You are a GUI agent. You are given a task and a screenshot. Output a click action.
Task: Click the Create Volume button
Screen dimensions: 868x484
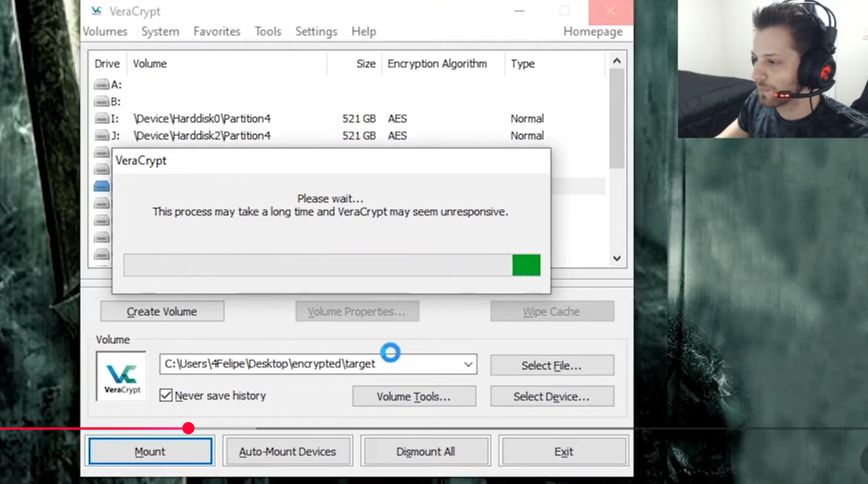162,311
